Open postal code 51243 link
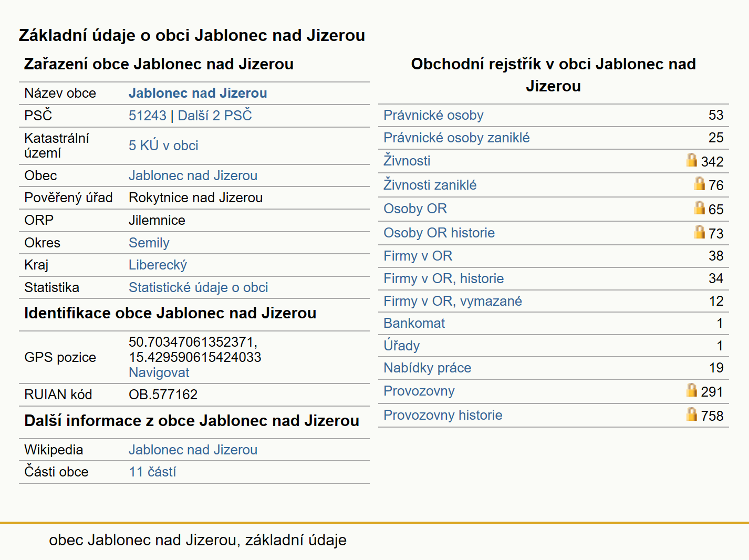This screenshot has height=560, width=749. point(148,116)
